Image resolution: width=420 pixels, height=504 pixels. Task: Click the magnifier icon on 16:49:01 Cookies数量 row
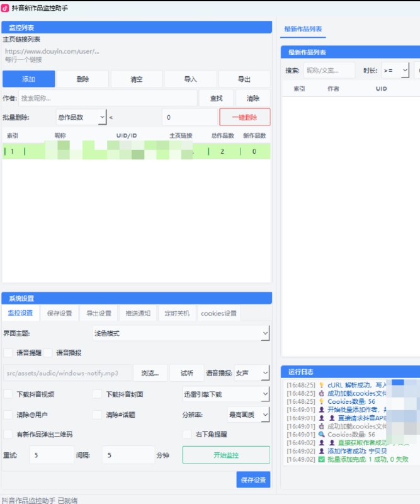tap(321, 434)
